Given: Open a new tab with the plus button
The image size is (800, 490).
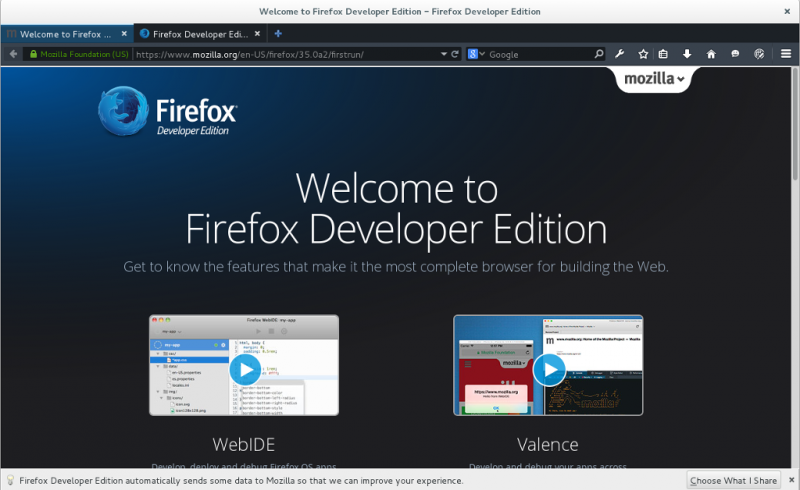Looking at the screenshot, I should coord(278,34).
